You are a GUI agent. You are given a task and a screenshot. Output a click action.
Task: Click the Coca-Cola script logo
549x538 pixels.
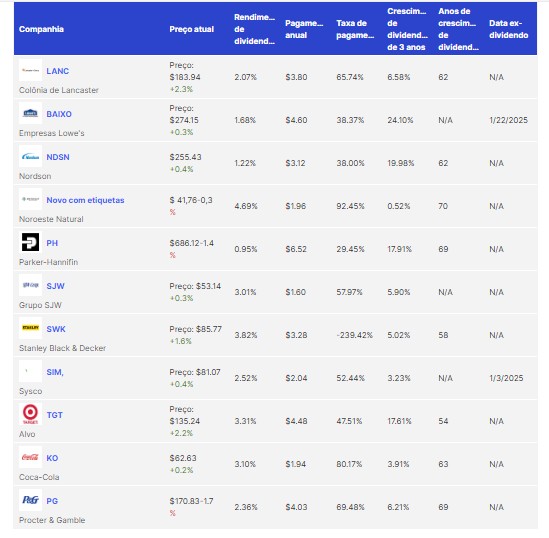click(x=30, y=457)
